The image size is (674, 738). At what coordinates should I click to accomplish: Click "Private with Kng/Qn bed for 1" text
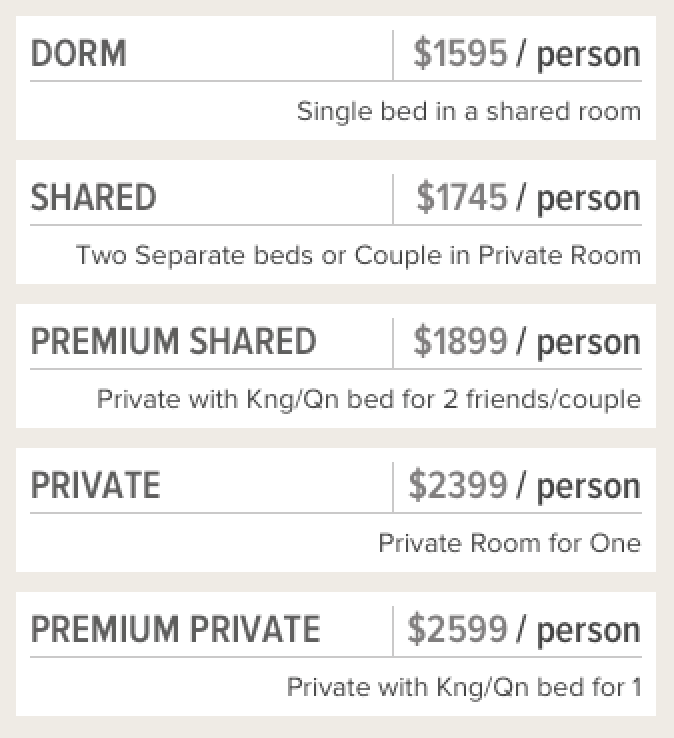[x=464, y=687]
